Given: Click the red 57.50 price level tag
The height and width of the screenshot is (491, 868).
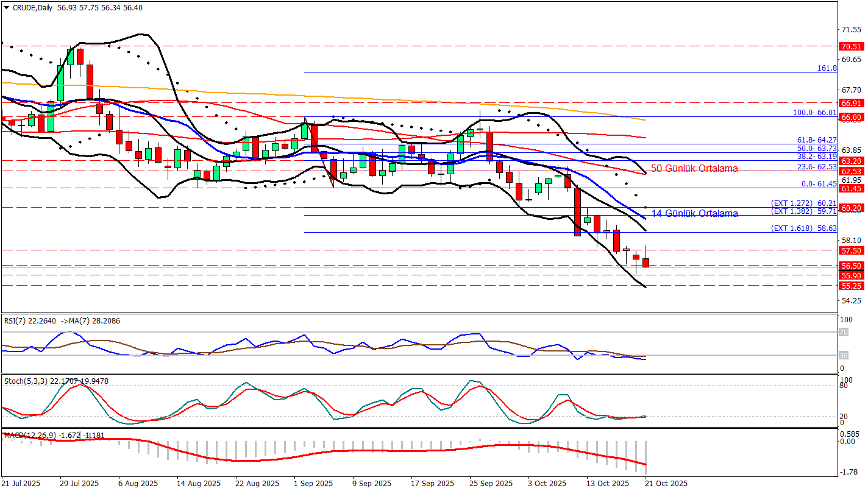Looking at the screenshot, I should 850,250.
